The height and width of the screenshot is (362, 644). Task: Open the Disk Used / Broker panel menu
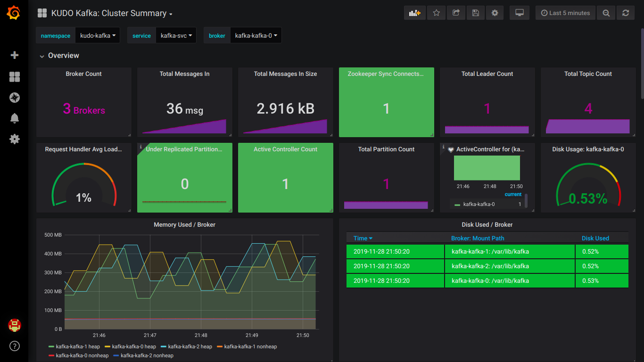(487, 225)
